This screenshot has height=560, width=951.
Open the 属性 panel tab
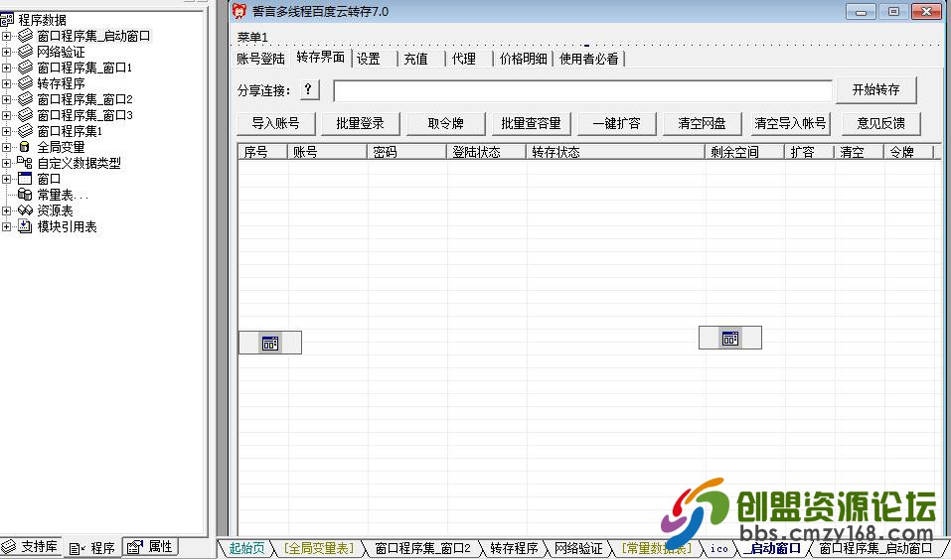[x=150, y=547]
